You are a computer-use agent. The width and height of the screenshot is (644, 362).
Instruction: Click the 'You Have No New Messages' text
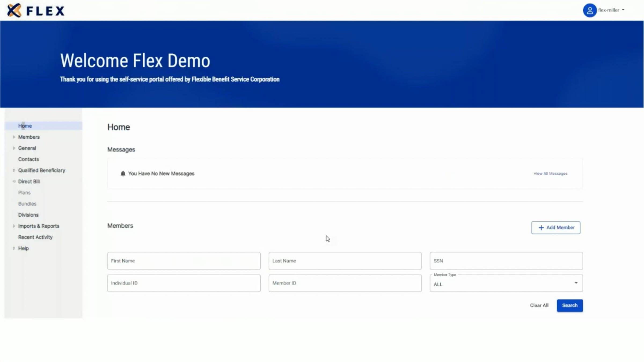point(161,174)
